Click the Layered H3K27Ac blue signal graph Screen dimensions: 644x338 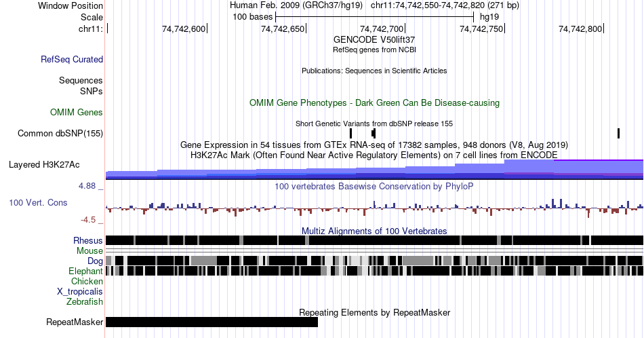[x=374, y=170]
